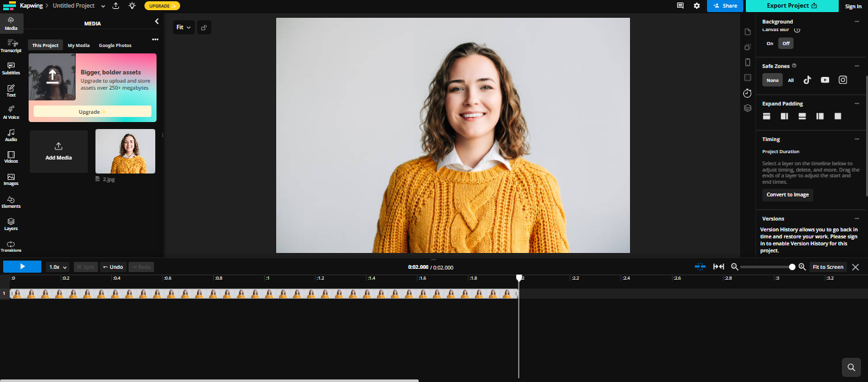Collapse the Background section

click(857, 22)
